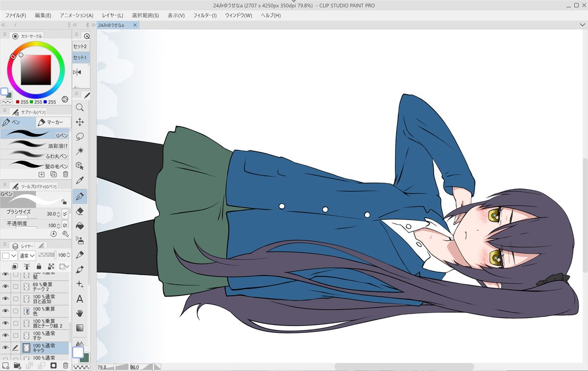Click the Delete layer trash icon
Viewport: 588px width, 371px height.
[65, 365]
